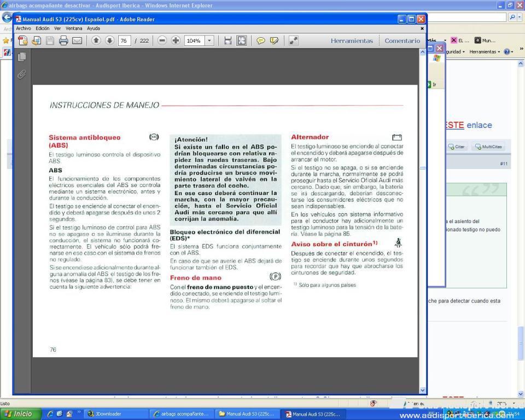Click Adobe Reader scrollbar down arrow
Image resolution: width=525 pixels, height=420 pixels.
point(422,390)
